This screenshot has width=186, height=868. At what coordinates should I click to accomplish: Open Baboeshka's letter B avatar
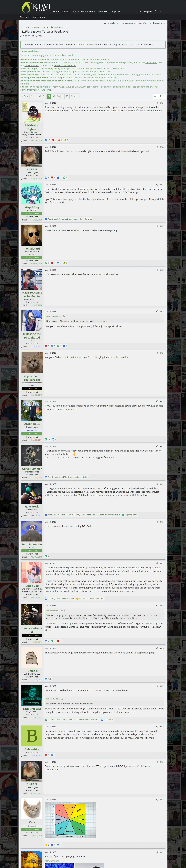[32, 736]
